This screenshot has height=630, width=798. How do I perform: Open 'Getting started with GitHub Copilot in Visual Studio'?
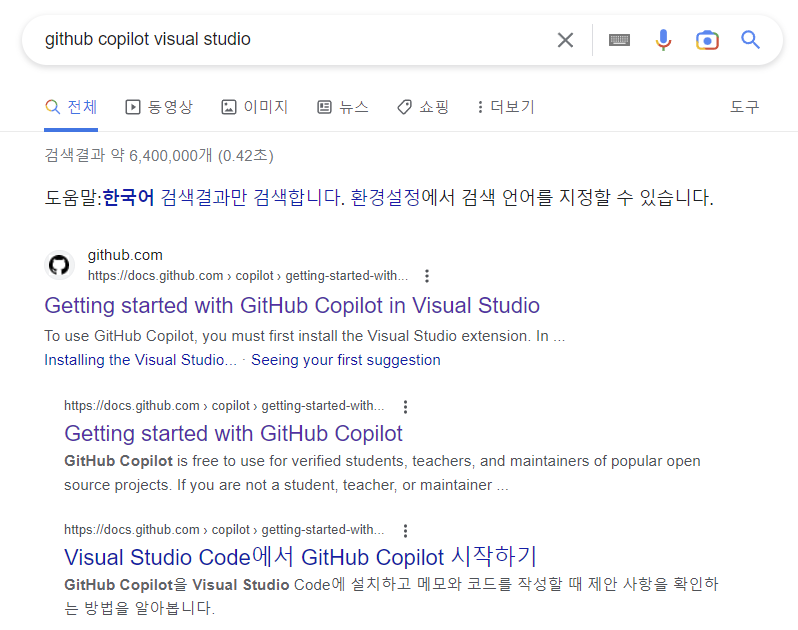point(292,306)
